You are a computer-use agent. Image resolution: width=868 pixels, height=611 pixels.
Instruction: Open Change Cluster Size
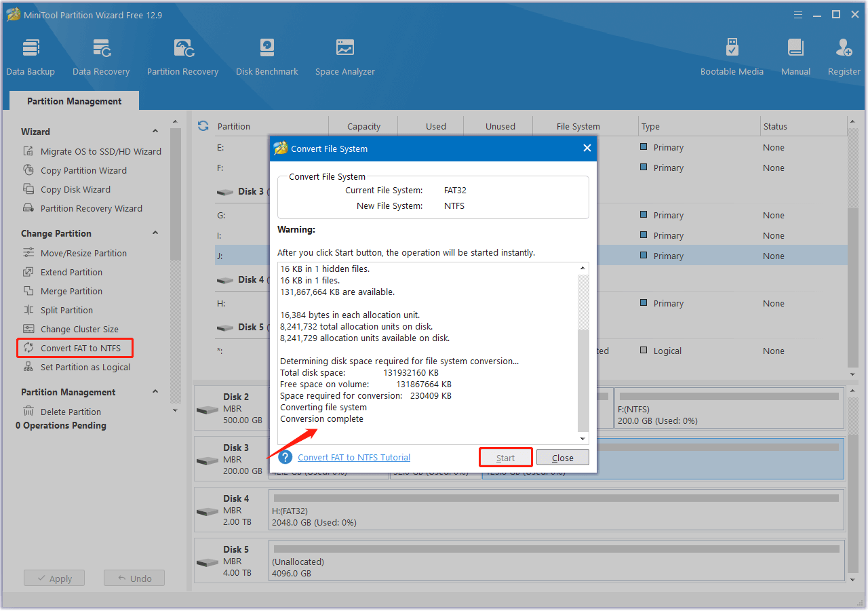point(71,329)
